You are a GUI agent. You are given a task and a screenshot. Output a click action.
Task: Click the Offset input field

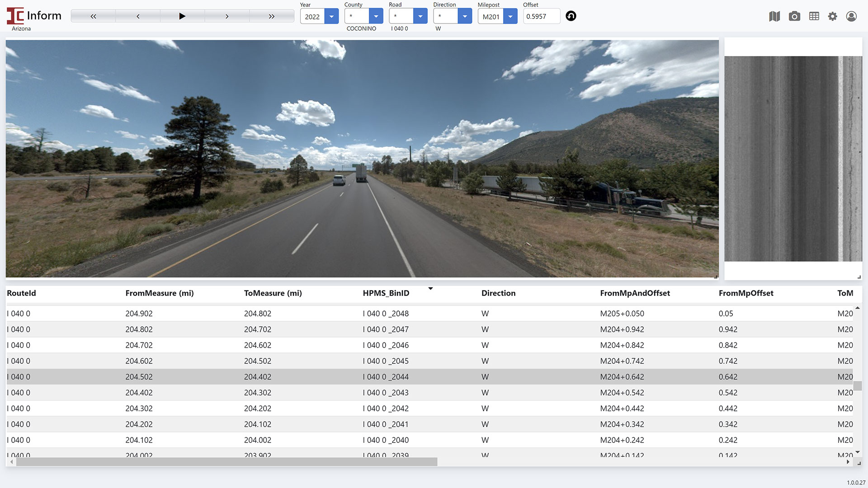tap(541, 17)
